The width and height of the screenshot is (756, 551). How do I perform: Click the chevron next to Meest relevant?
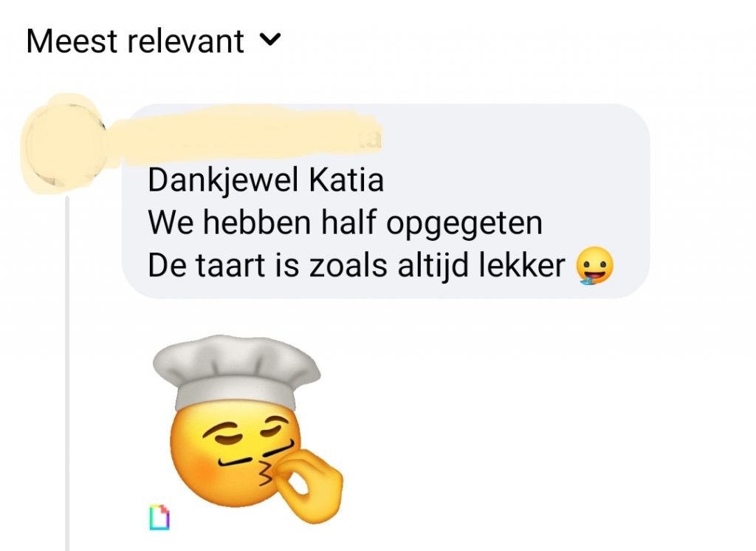(270, 40)
